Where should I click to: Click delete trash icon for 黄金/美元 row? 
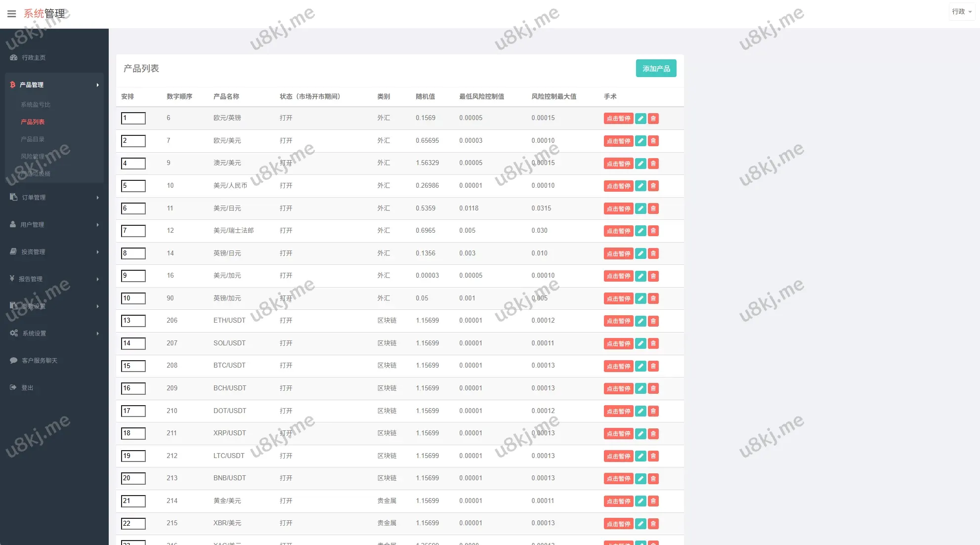point(653,501)
